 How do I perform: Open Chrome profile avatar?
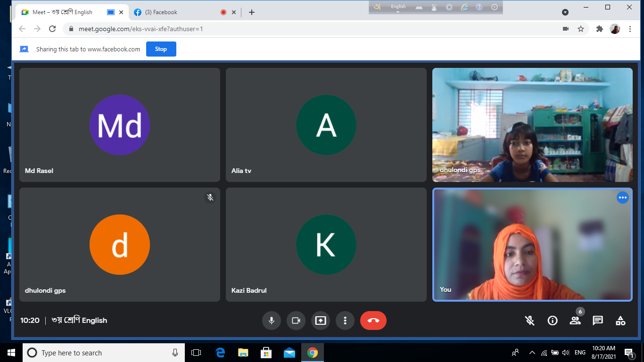[615, 29]
